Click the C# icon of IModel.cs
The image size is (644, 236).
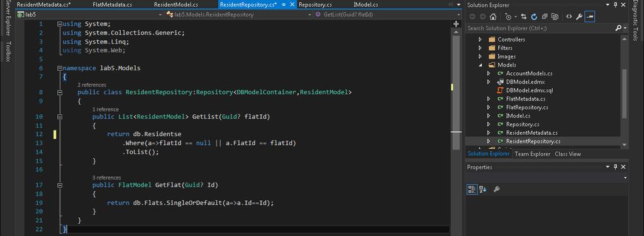pyautogui.click(x=500, y=116)
